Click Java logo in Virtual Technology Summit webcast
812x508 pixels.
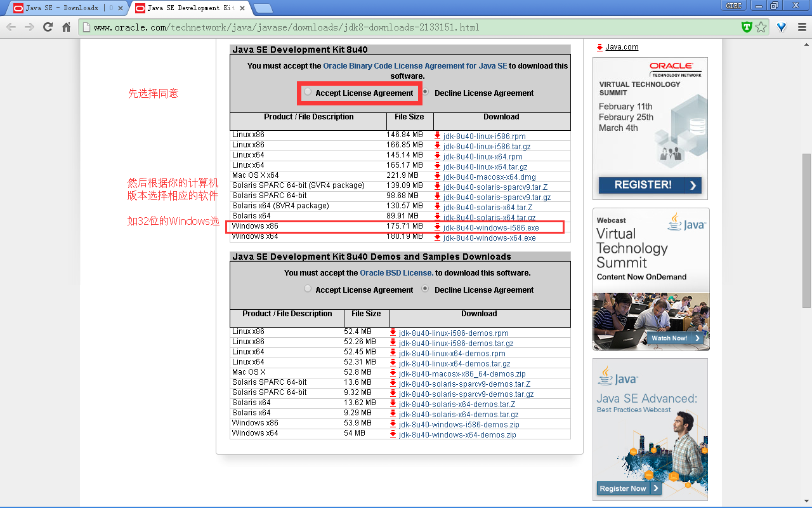click(686, 223)
